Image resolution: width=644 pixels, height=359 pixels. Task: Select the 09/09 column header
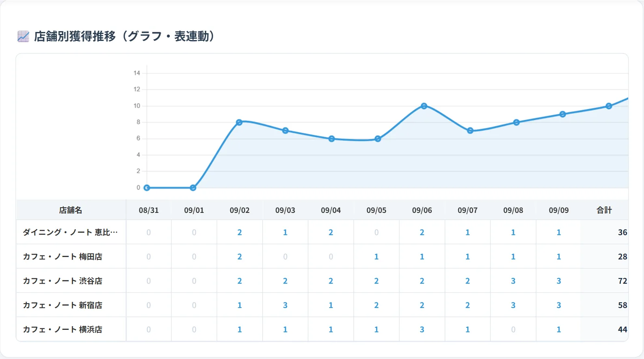(x=559, y=210)
